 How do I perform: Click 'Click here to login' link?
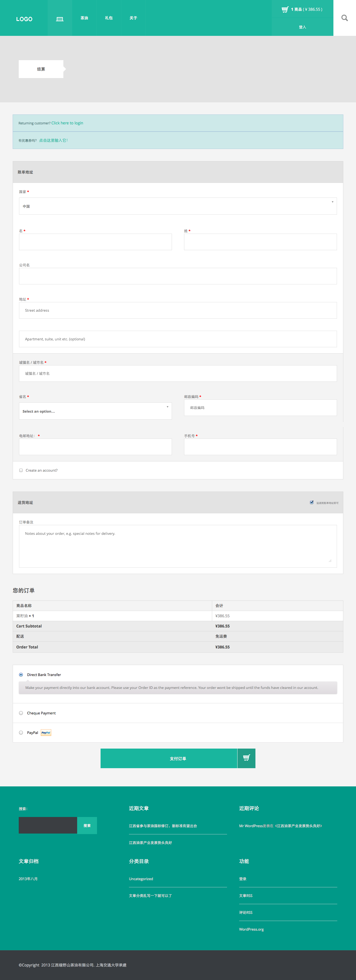point(67,123)
